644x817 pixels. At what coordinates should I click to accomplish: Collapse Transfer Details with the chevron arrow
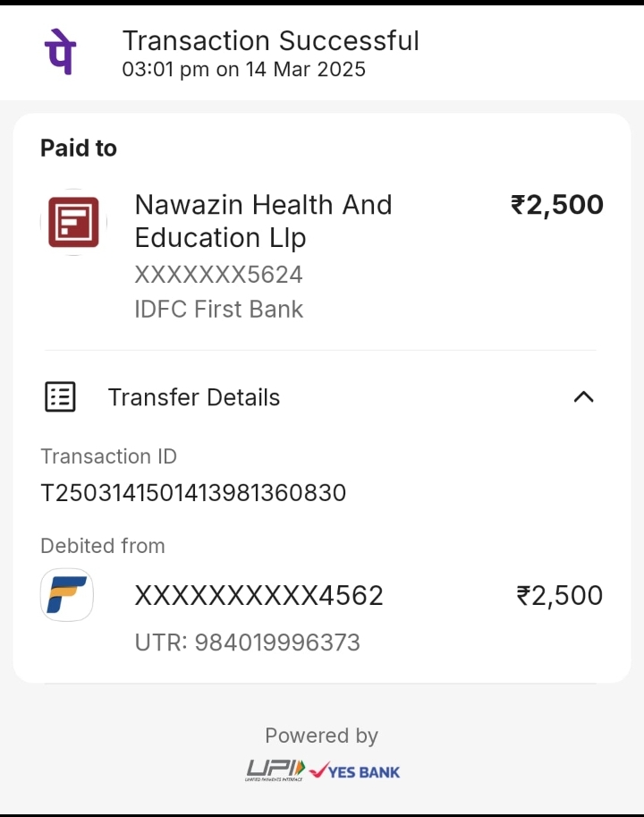click(x=583, y=396)
